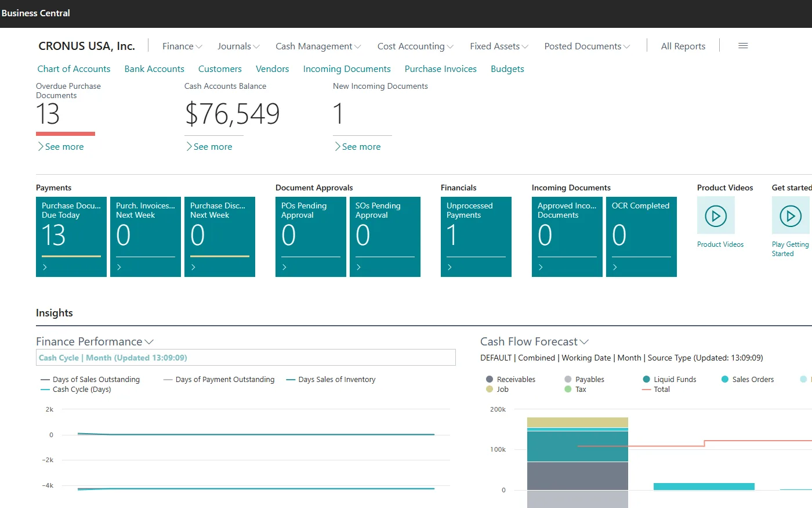Click the Play Getting Started link text
Screen dimensions: 812x508
[790, 249]
